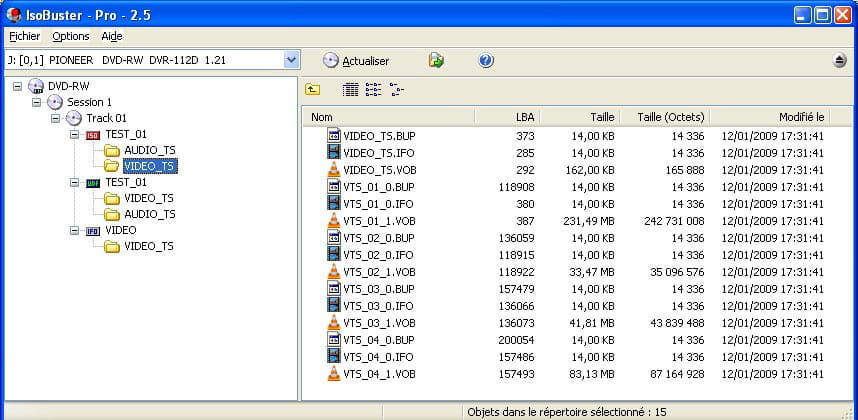Select the DVD-RW disc icon in tree

tap(36, 86)
